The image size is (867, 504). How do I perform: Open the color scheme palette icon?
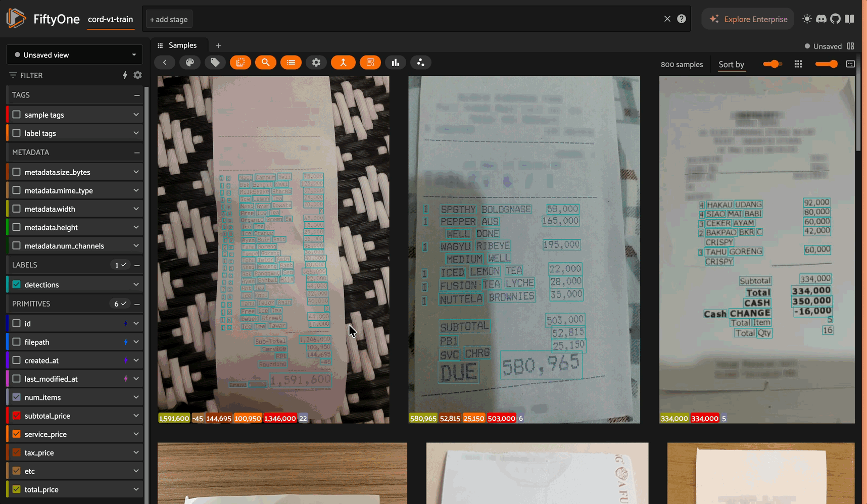[x=190, y=63]
